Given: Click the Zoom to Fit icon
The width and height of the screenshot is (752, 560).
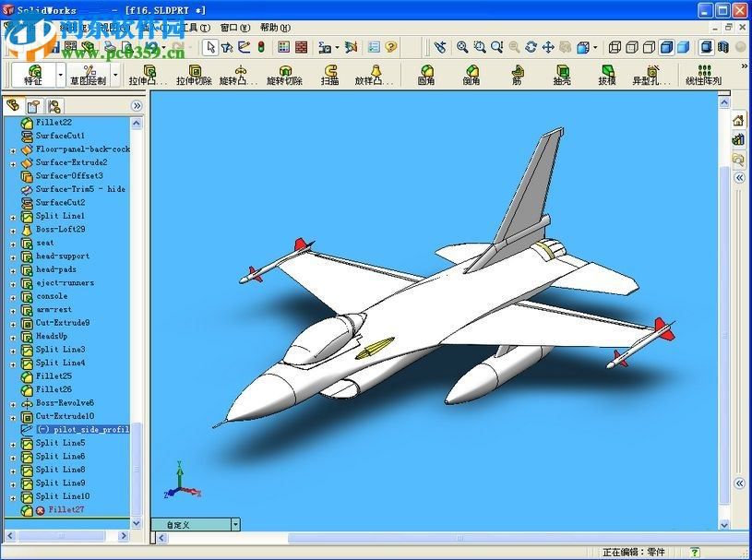Looking at the screenshot, I should pyautogui.click(x=461, y=45).
